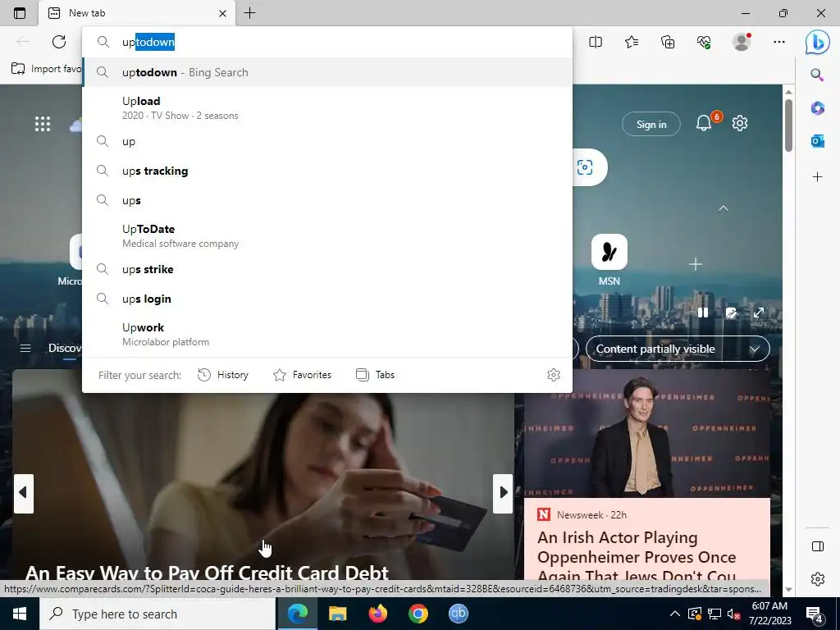Open Content partially visible dropdown
This screenshot has width=840, height=630.
[678, 349]
